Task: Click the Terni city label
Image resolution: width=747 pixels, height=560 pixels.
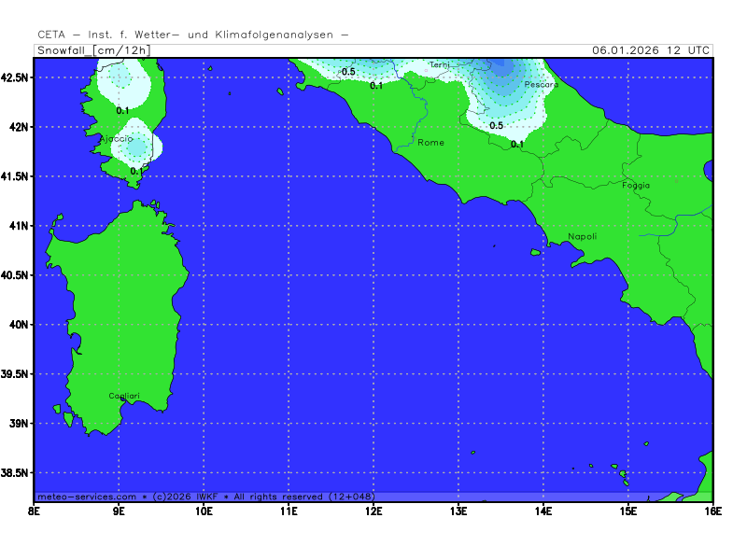Action: [439, 65]
